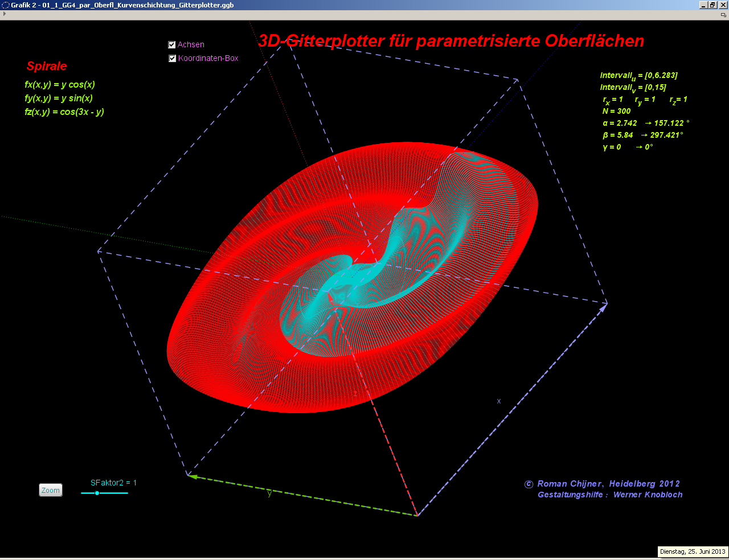The height and width of the screenshot is (560, 729).
Task: Expand the style bar triangle toggle
Action: pyautogui.click(x=5, y=14)
